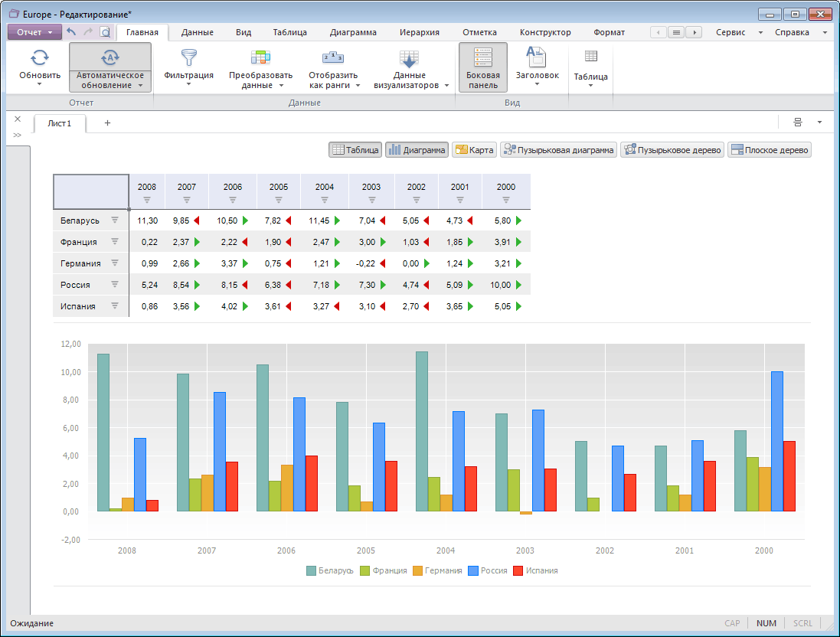Screen dimensions: 840x637
Task: Open the Конструктор ribbon tab
Action: 544,32
